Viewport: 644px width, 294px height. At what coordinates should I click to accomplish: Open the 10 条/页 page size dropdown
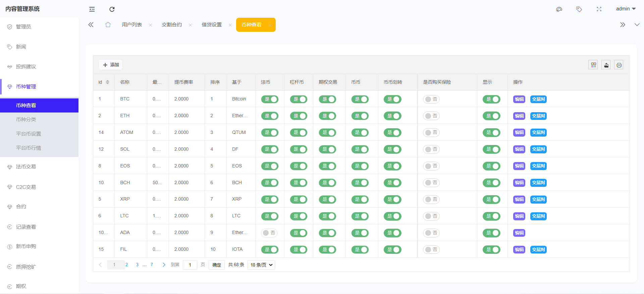tap(261, 265)
